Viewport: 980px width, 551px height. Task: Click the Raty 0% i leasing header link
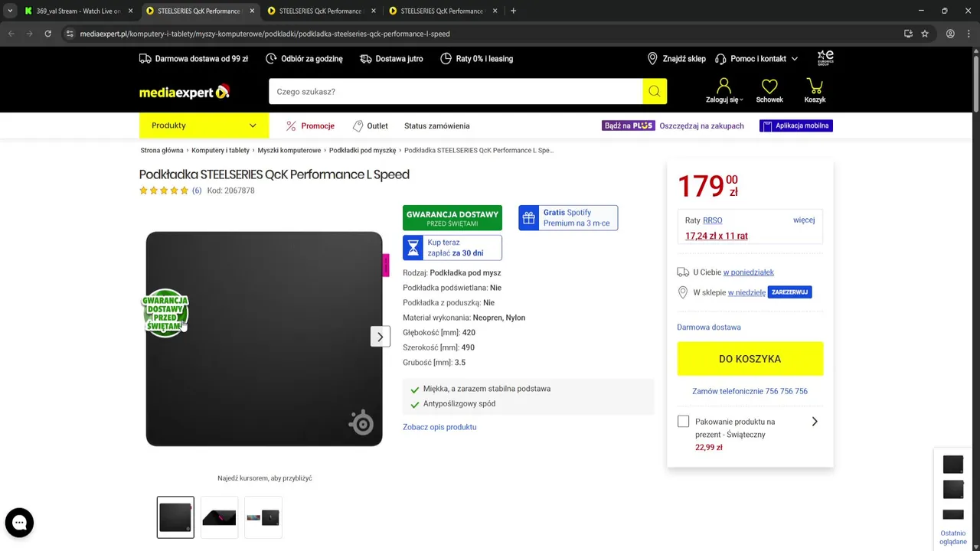click(476, 59)
